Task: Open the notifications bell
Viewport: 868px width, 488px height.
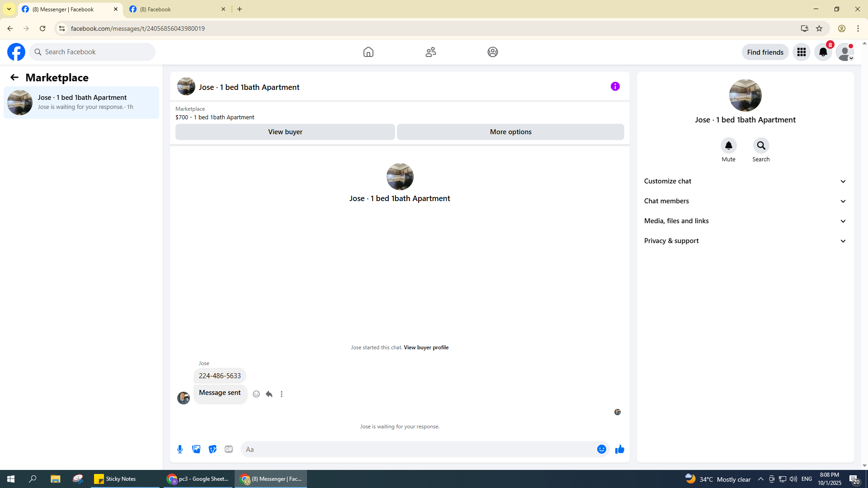Action: pos(823,52)
